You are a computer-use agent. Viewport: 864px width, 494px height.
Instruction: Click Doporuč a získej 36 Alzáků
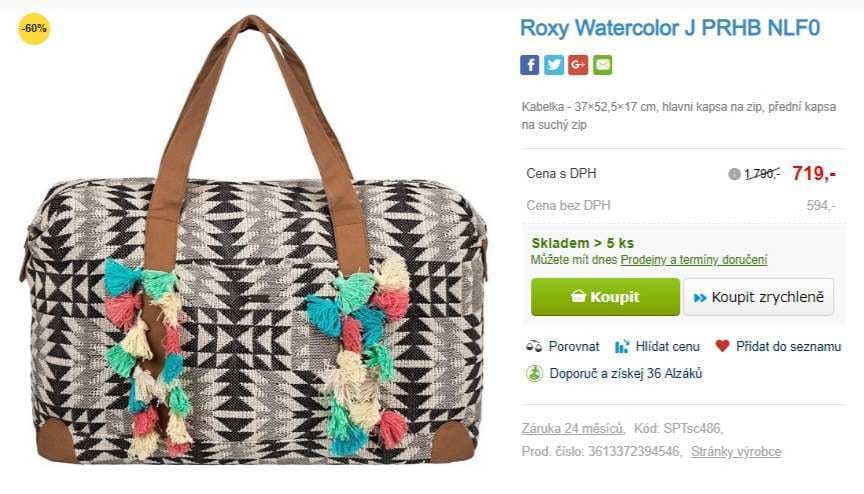[x=626, y=373]
